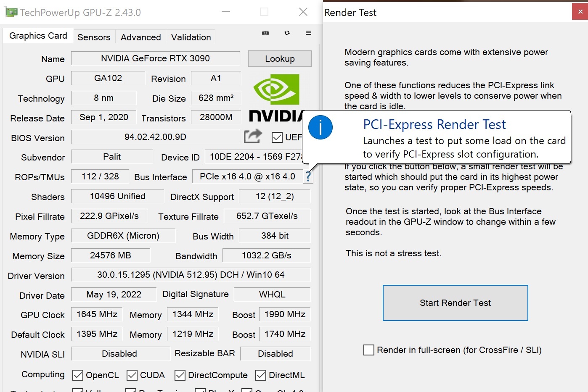Click the Revision value "A1"
The width and height of the screenshot is (588, 392).
[216, 78]
